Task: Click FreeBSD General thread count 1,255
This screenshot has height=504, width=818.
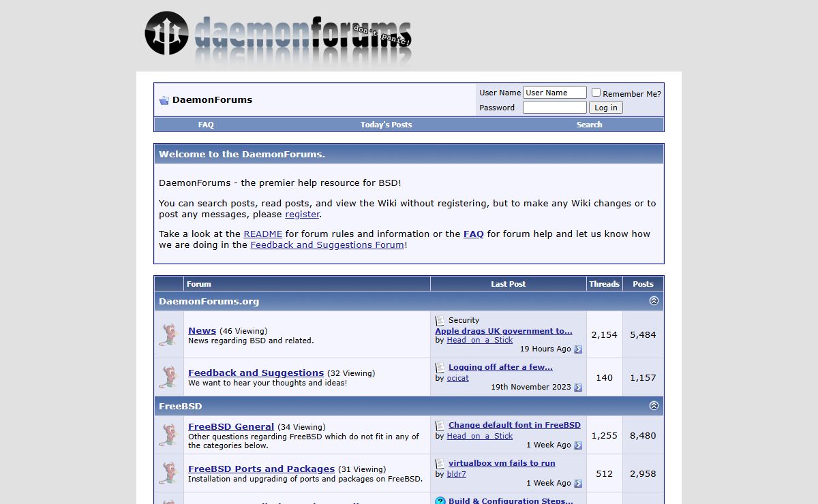Action: (604, 435)
